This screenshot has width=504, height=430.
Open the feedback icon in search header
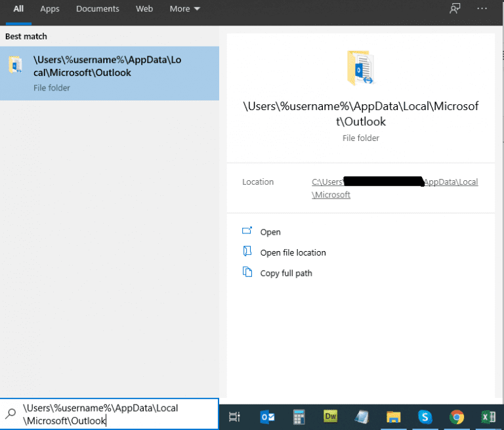(x=455, y=9)
